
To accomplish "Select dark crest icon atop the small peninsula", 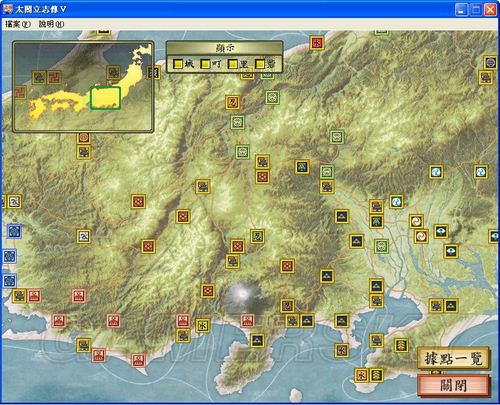I will (x=257, y=340).
